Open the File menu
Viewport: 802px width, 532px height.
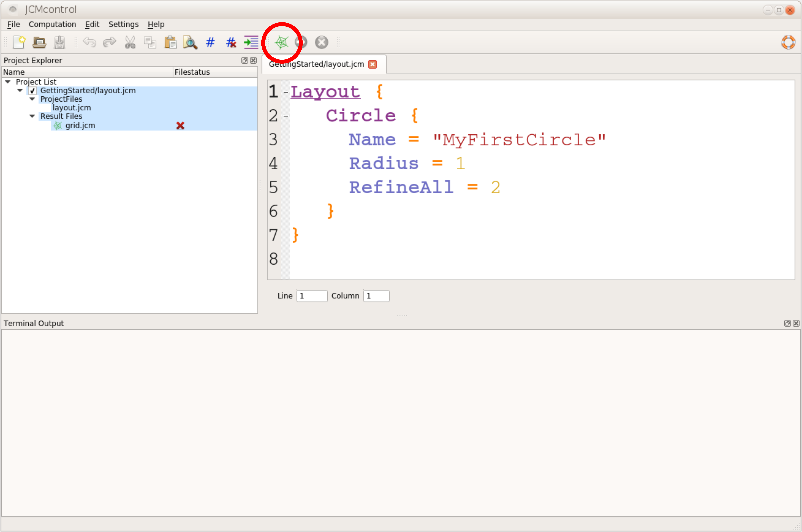[14, 24]
